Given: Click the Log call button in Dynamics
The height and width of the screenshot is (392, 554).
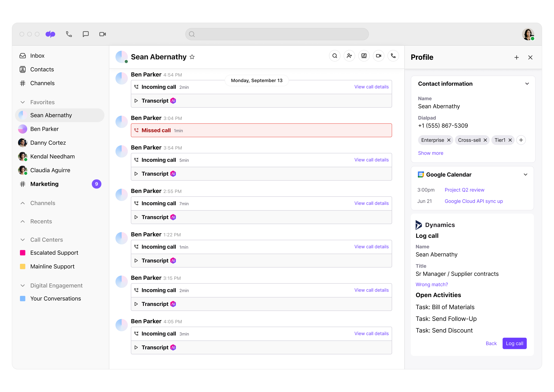Looking at the screenshot, I should click(x=515, y=343).
